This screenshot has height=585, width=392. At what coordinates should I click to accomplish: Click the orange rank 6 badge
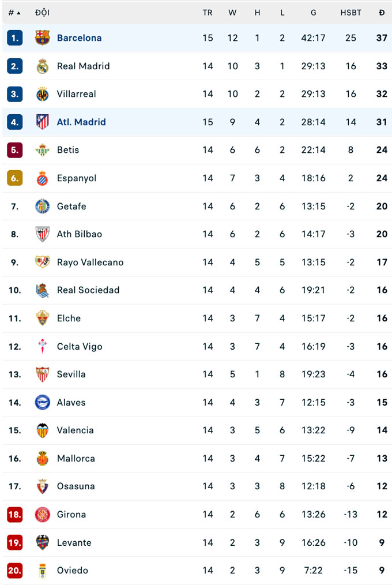(x=15, y=178)
